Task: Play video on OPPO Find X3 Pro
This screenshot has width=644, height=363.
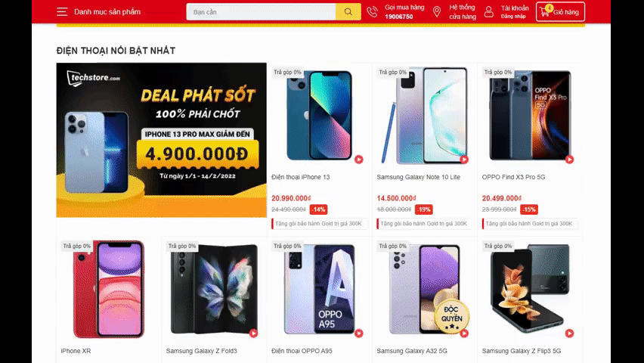Action: (x=569, y=160)
